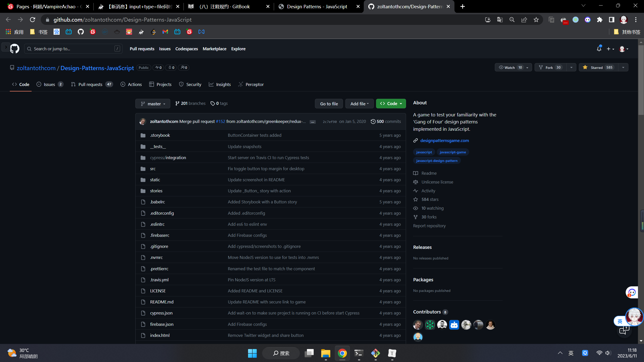Click the Google Translate icon in address bar
The image size is (644, 362).
500,20
